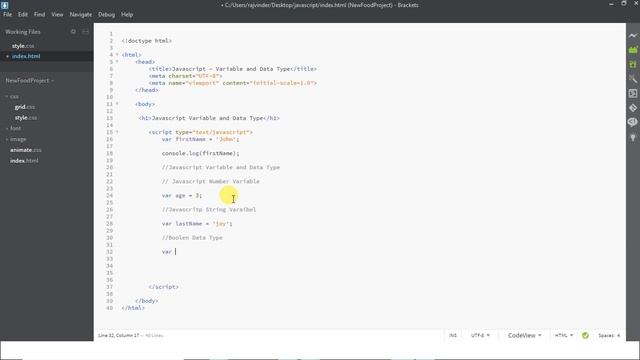Expand the image folder in file tree
Viewport: 640px width, 360px height.
pyautogui.click(x=16, y=139)
